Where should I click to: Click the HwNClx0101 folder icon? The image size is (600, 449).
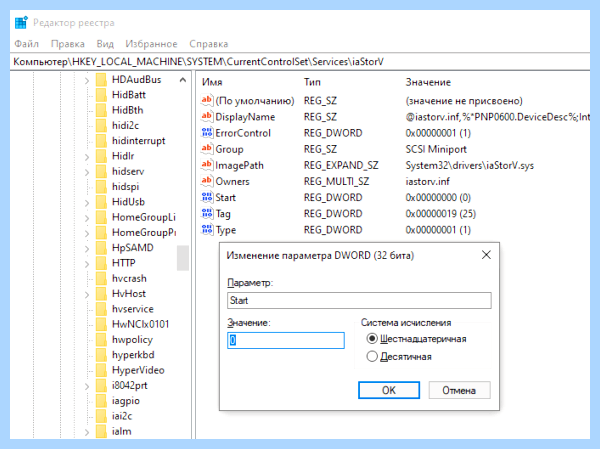[x=101, y=324]
